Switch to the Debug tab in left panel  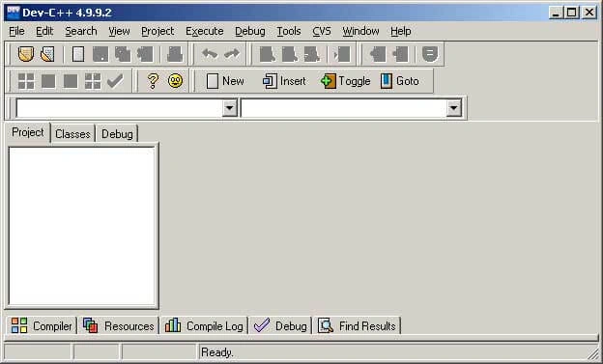click(117, 134)
